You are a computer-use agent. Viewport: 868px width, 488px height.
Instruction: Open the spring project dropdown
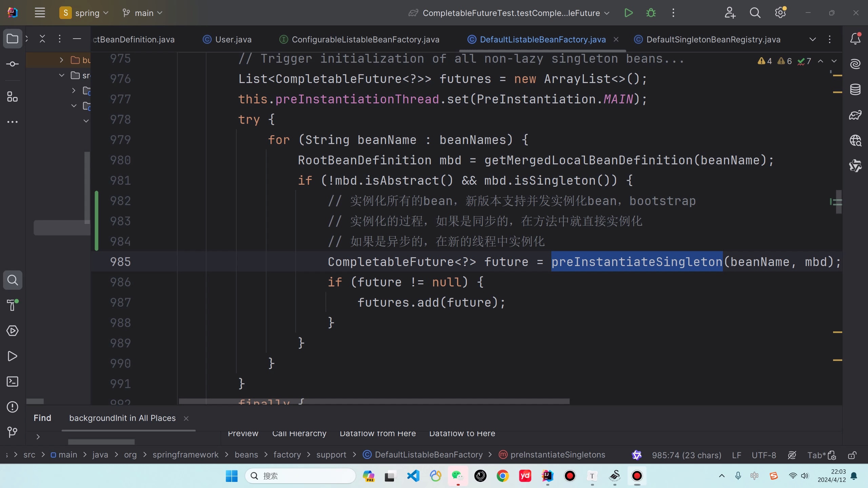84,13
